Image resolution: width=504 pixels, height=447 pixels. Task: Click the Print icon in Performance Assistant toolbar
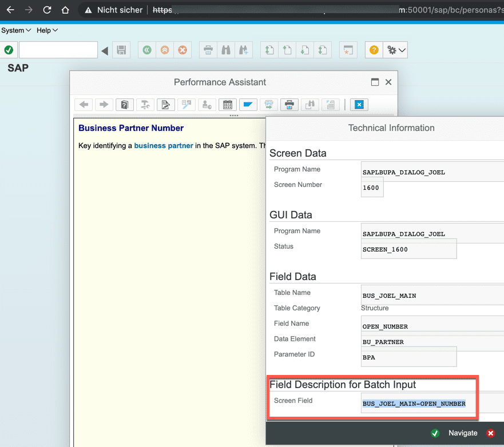[x=289, y=105]
